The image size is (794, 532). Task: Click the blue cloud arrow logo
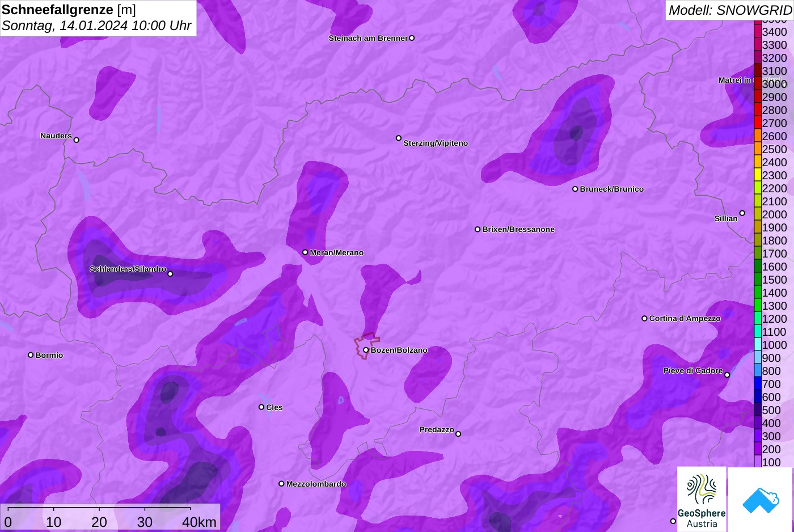tap(761, 499)
